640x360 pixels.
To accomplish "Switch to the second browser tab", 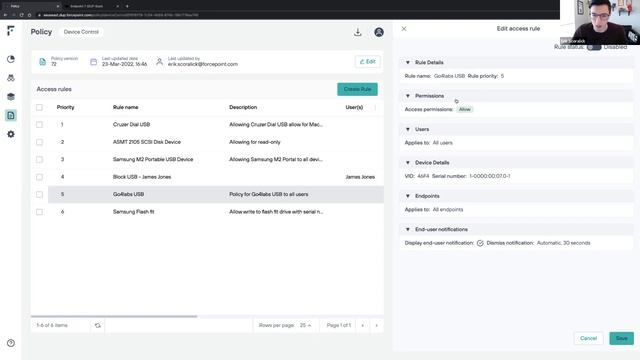I will click(x=92, y=6).
